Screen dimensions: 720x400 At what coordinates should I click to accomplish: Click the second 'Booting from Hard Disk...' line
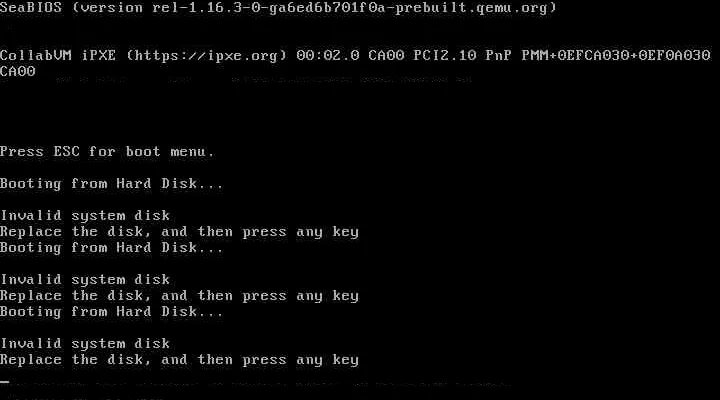[112, 248]
